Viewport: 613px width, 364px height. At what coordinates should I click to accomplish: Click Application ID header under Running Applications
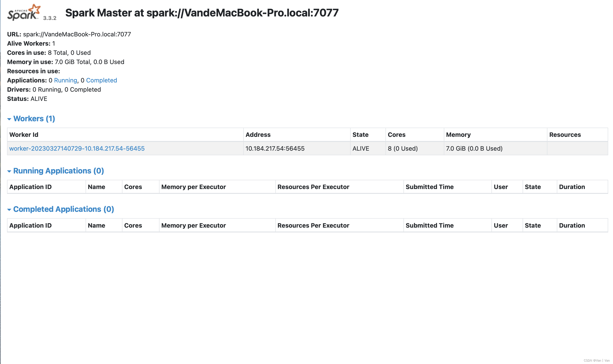point(30,187)
